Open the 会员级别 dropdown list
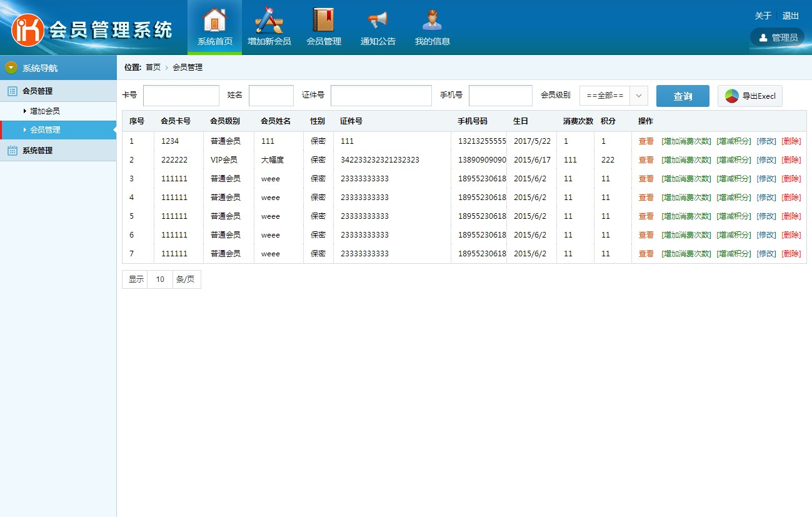 pos(613,96)
